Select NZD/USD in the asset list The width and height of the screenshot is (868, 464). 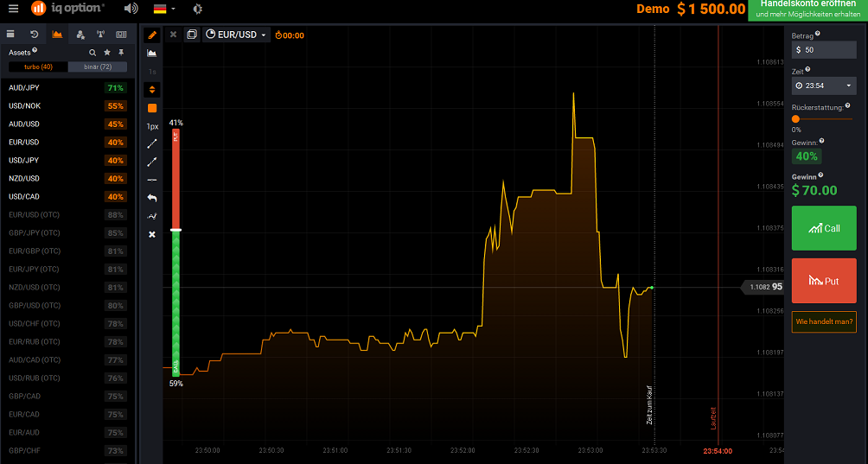pos(67,179)
